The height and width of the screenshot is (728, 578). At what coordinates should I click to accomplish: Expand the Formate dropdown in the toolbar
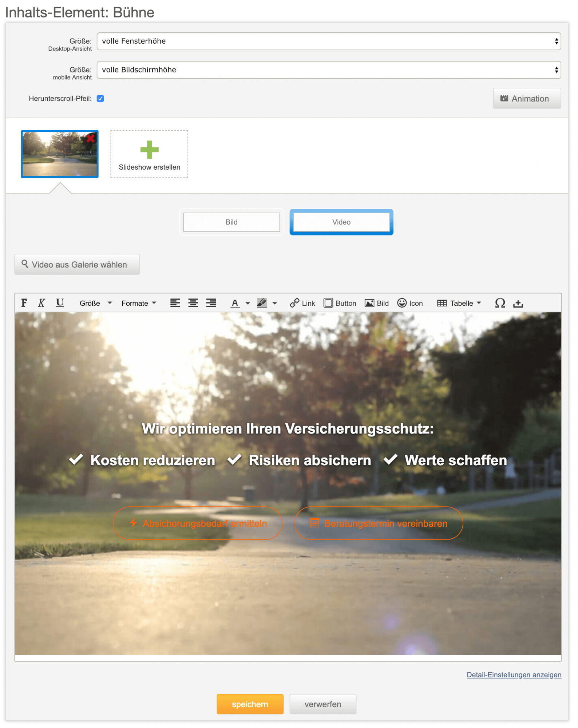click(139, 303)
